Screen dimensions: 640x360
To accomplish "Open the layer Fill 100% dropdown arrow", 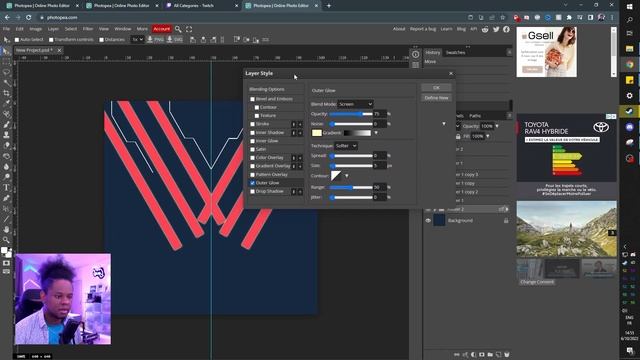I will tap(488, 136).
